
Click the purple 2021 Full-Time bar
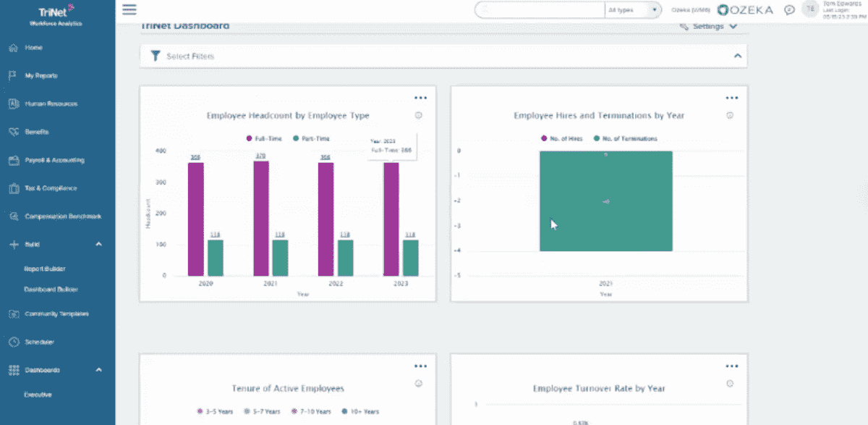click(x=261, y=219)
